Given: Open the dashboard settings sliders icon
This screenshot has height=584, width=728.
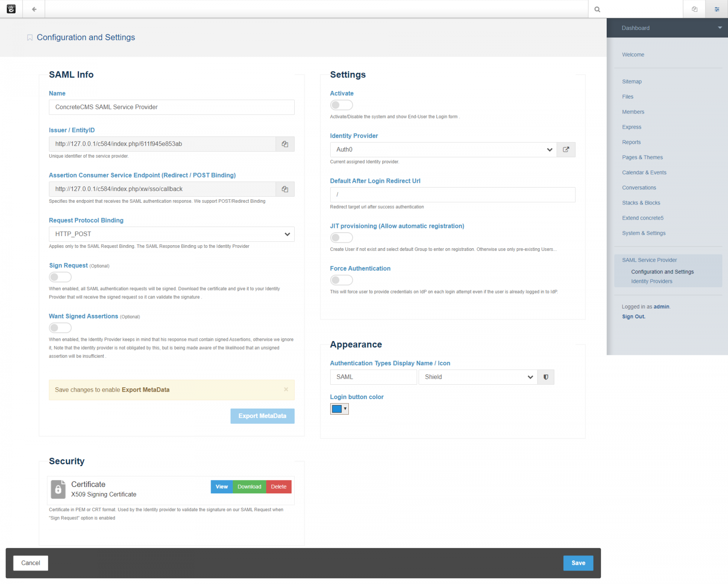Looking at the screenshot, I should [x=717, y=9].
